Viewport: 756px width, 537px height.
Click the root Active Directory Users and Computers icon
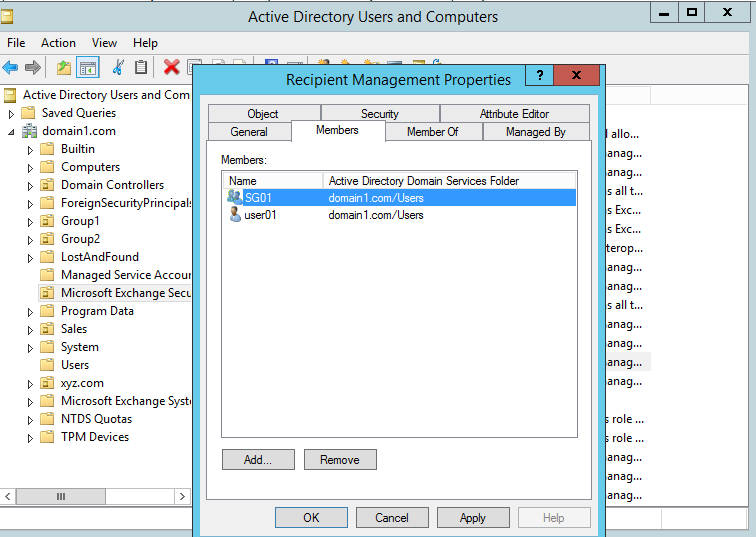pos(10,95)
